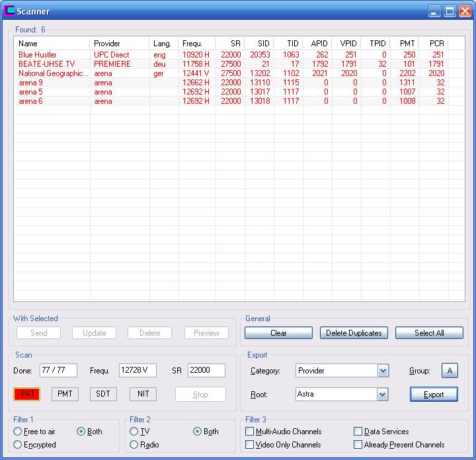The image size is (476, 460).
Task: Click the Scanner app icon in title bar
Action: [9, 11]
